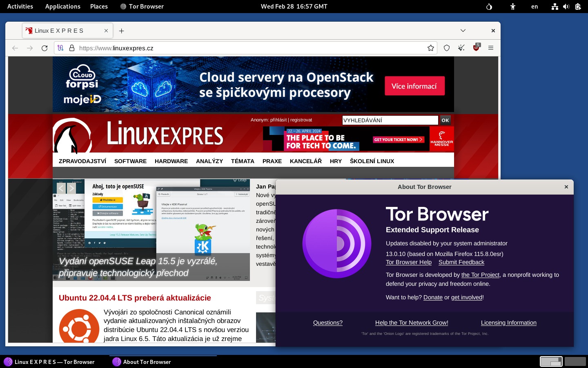The height and width of the screenshot is (368, 588).
Task: View site lock connection info
Action: [x=72, y=48]
